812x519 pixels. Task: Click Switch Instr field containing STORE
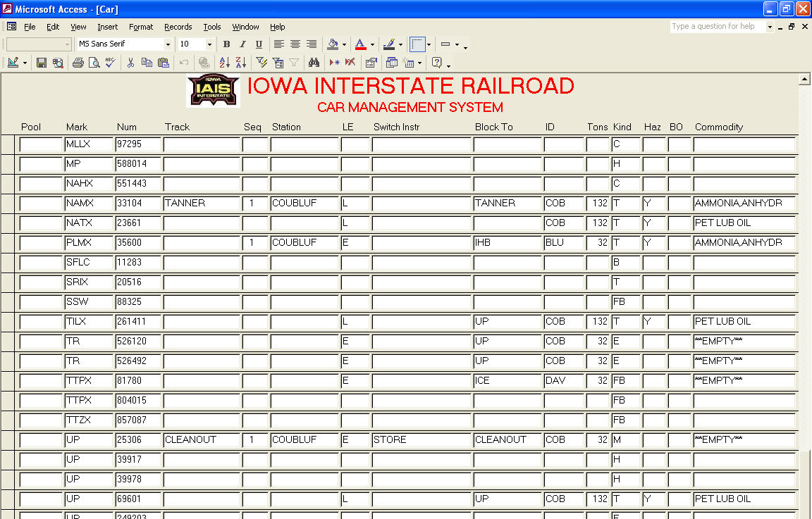(x=422, y=440)
